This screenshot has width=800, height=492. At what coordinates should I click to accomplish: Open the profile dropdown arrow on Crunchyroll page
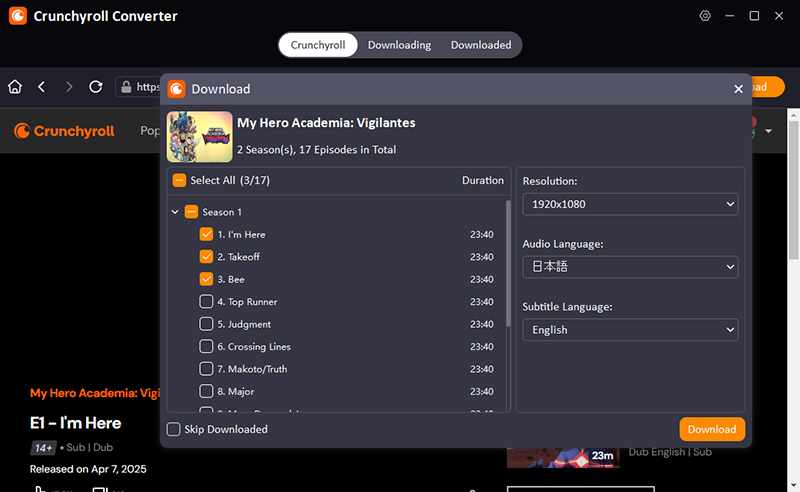point(768,131)
